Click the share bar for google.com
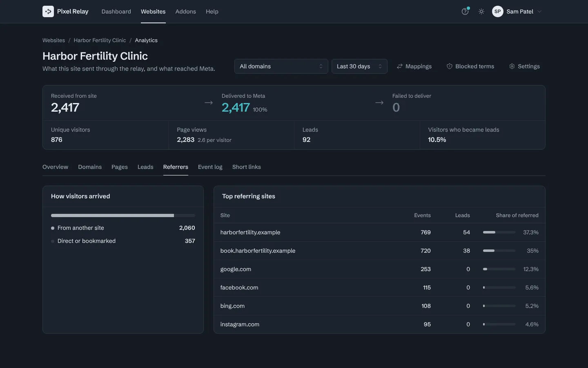Viewport: 588px width, 368px height. [x=499, y=269]
